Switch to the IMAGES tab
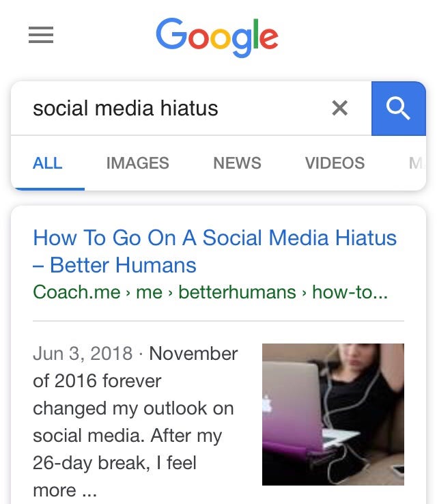The width and height of the screenshot is (437, 504). tap(137, 163)
